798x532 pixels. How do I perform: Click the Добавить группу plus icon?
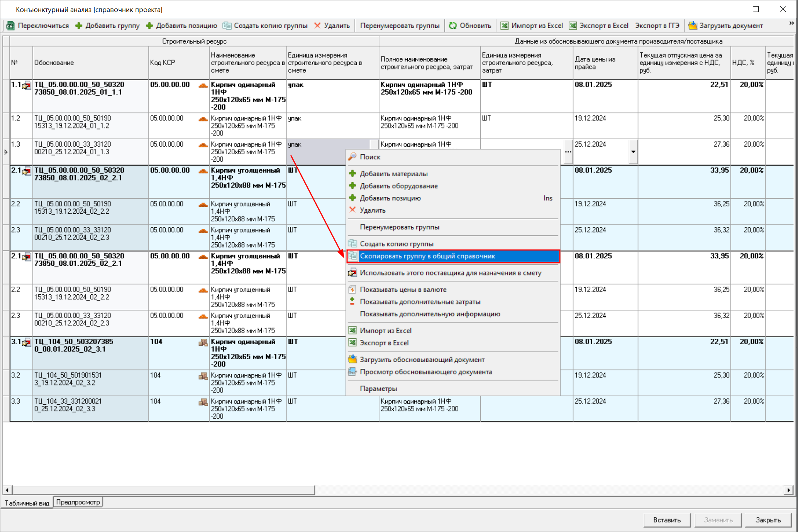click(x=79, y=26)
